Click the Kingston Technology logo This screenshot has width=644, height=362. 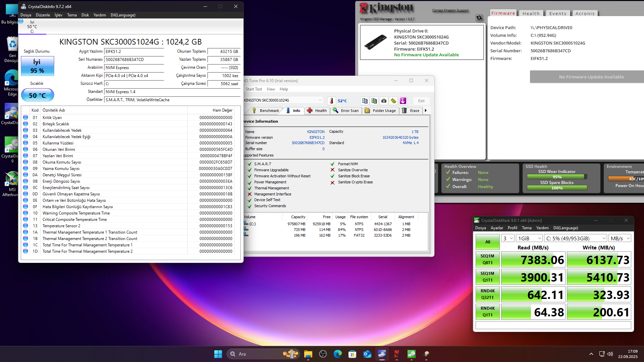click(386, 8)
